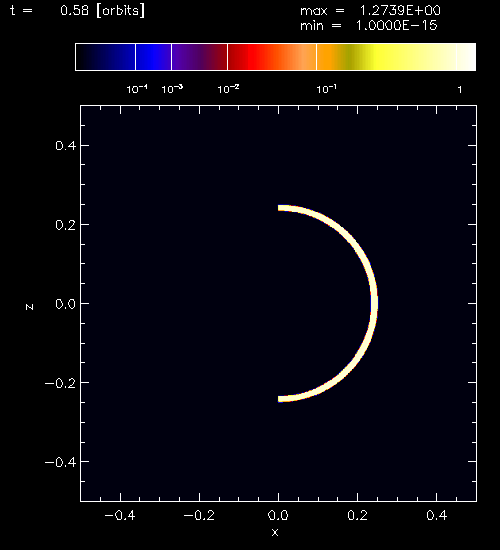The width and height of the screenshot is (500, 550).
Task: Click the purple-to-maroon colorbar segment
Action: pyautogui.click(x=199, y=57)
